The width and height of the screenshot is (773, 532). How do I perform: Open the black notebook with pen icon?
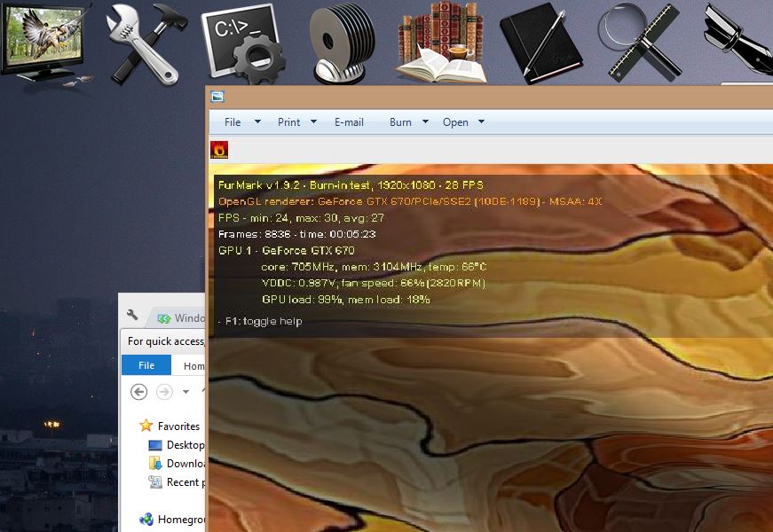540,43
